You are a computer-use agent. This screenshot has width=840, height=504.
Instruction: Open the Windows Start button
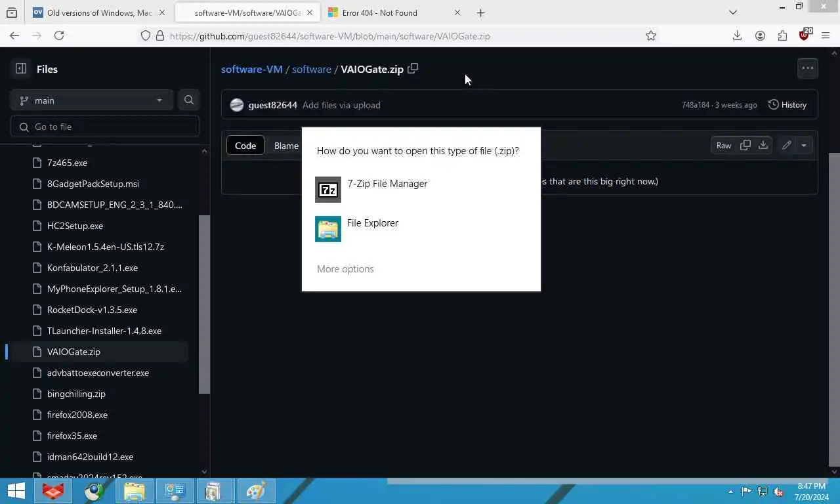coord(16,491)
